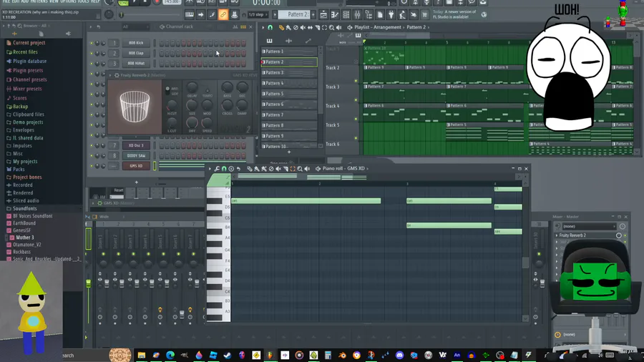The image size is (644, 362).
Task: Open the Playlist view icon in toolbar
Action: (323, 15)
